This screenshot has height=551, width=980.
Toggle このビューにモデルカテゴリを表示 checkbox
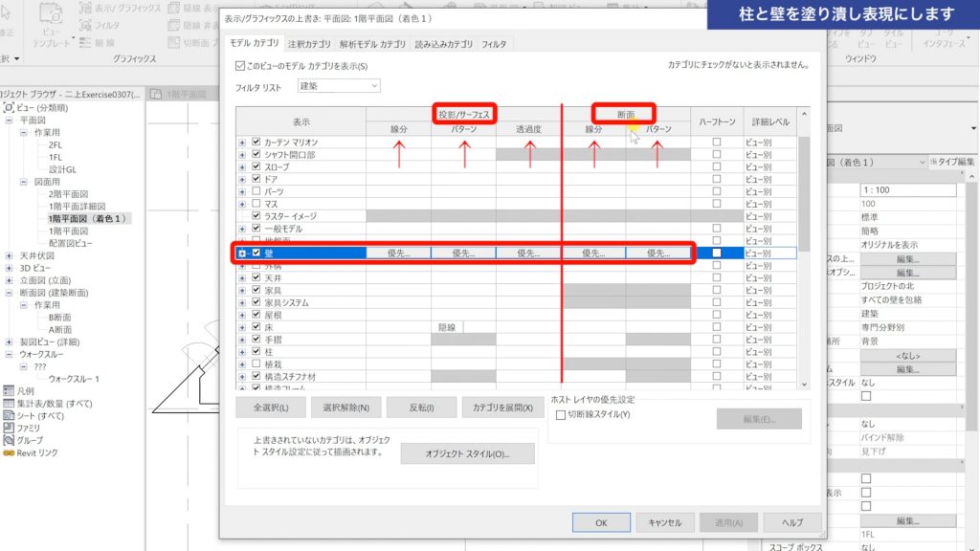[x=239, y=64]
